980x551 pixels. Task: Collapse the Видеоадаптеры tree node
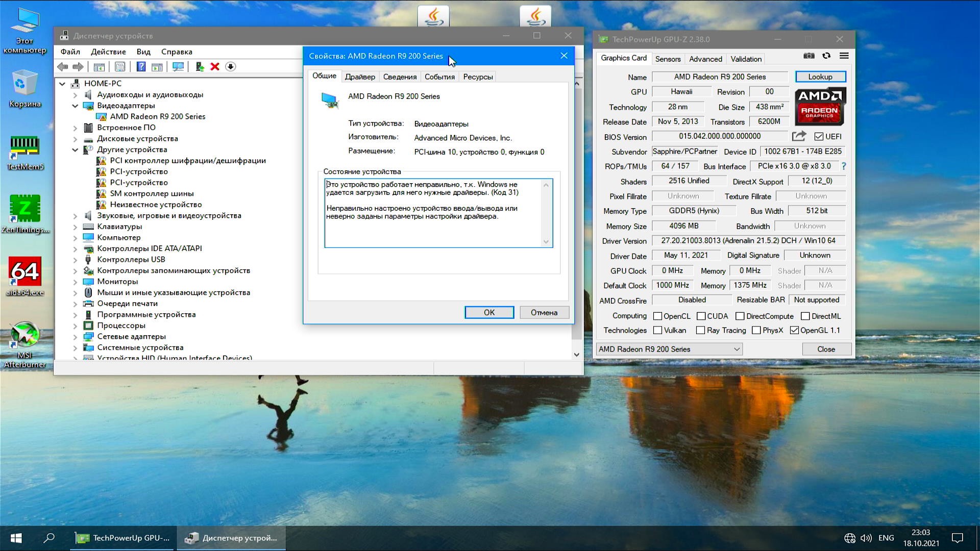tap(75, 106)
